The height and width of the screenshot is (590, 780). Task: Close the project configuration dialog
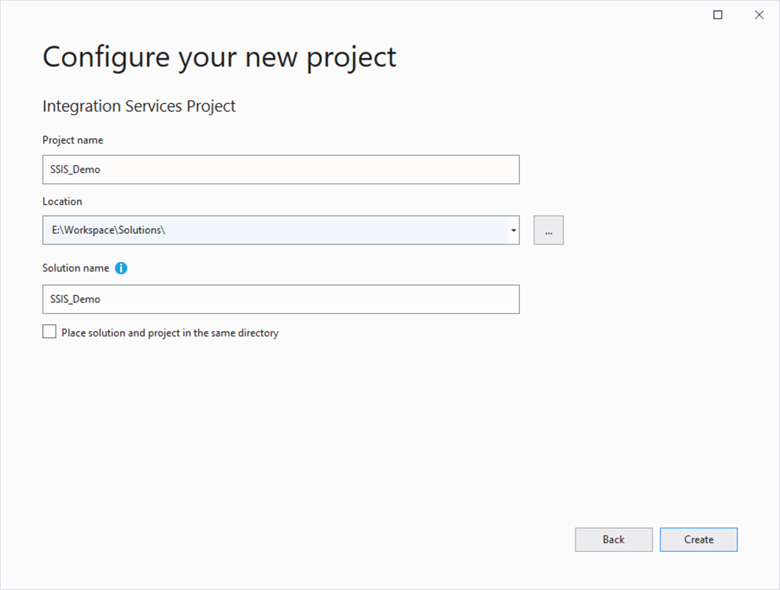759,15
